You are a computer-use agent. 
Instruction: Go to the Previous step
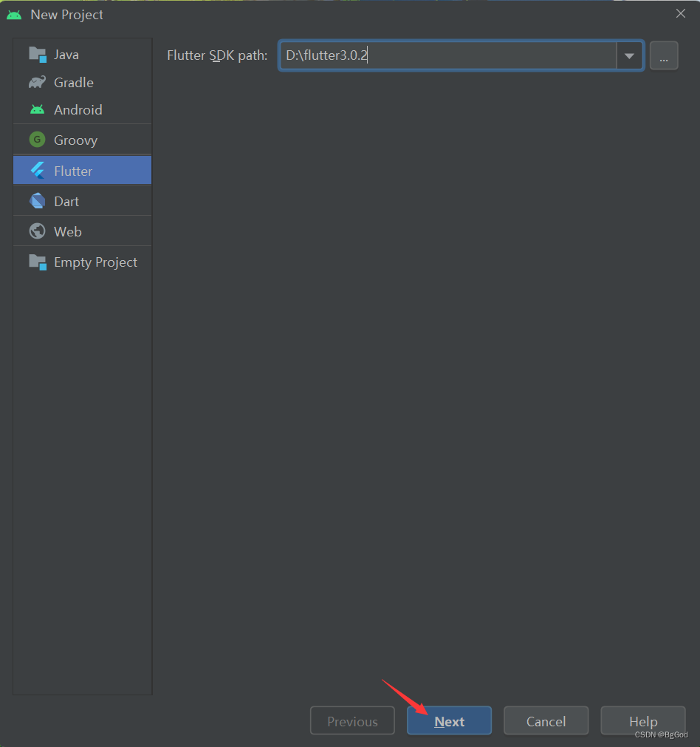pyautogui.click(x=352, y=721)
